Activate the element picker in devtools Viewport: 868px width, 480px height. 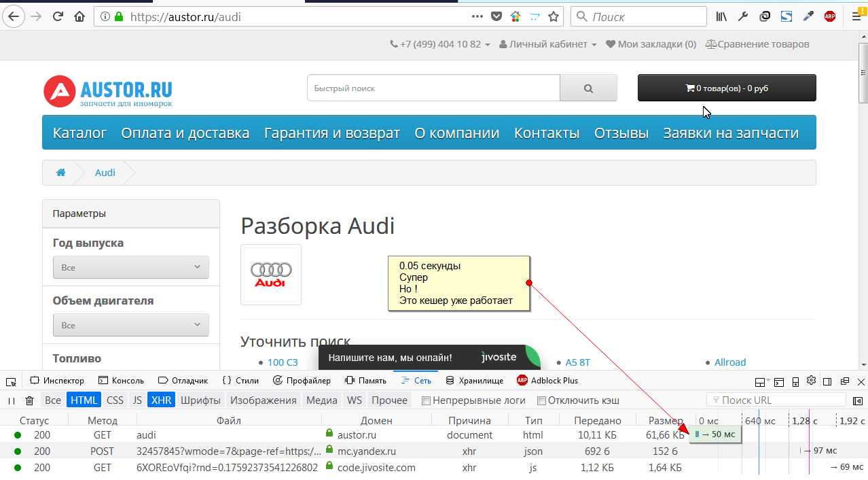click(x=11, y=381)
